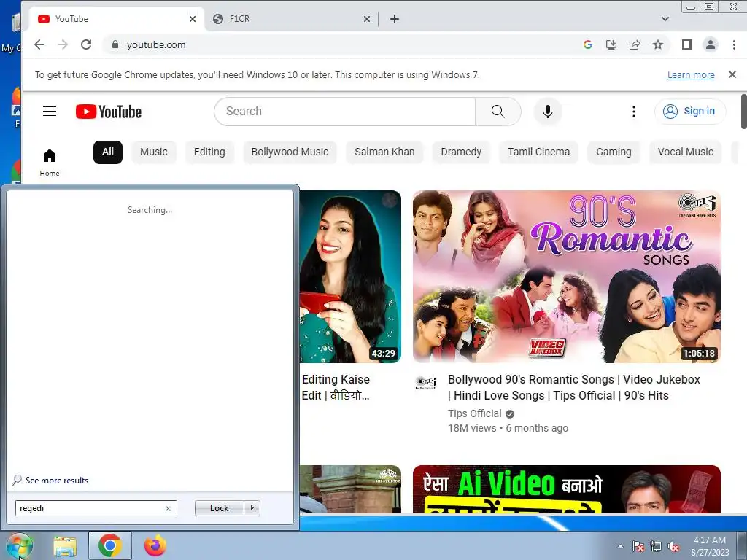Open the 43:29 editing video thumbnail
This screenshot has height=560, width=747.
[x=350, y=276]
